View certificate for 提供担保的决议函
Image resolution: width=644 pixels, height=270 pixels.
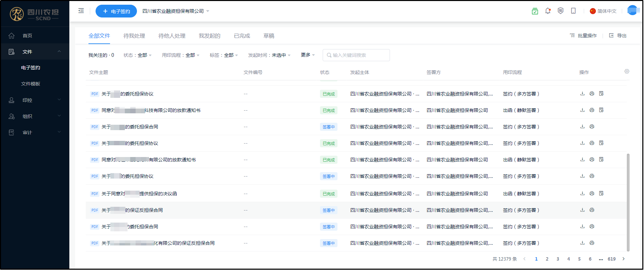[601, 193]
